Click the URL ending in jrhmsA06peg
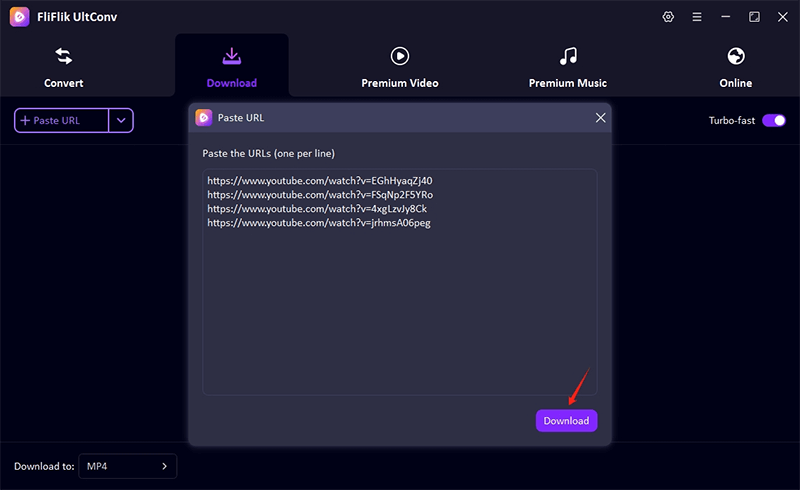800x490 pixels. (319, 223)
